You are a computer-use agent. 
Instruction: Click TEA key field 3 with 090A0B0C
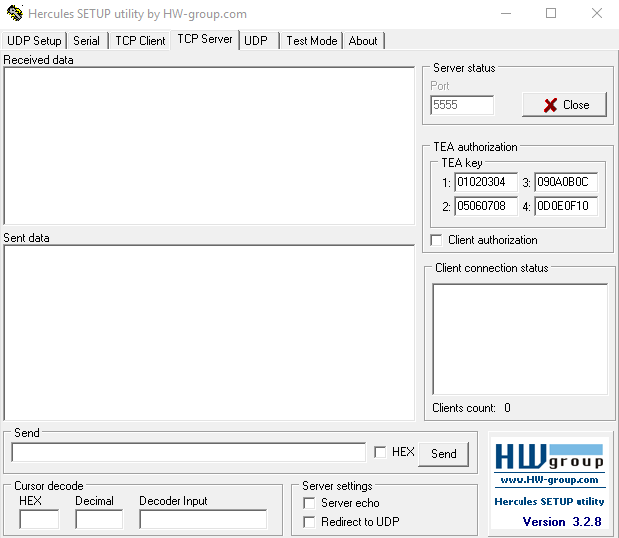click(566, 182)
